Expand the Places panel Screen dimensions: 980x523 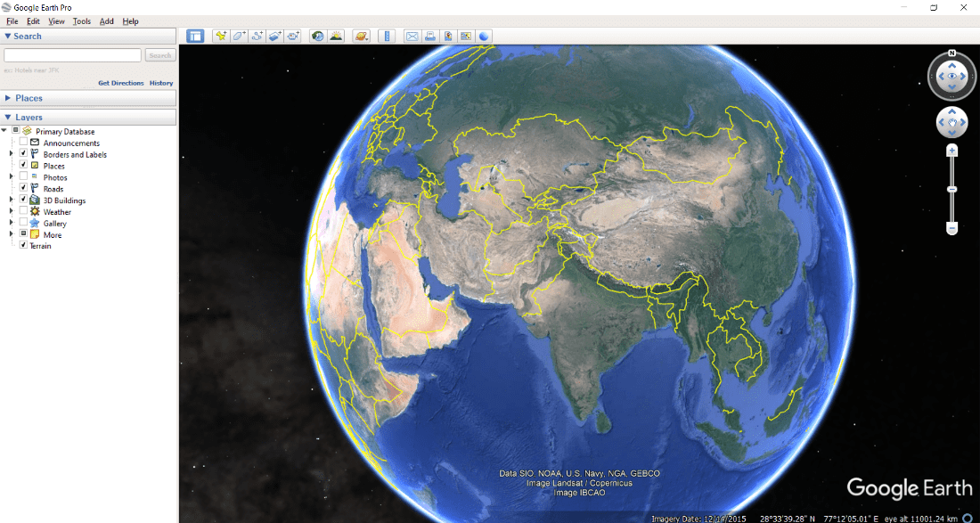[x=7, y=98]
